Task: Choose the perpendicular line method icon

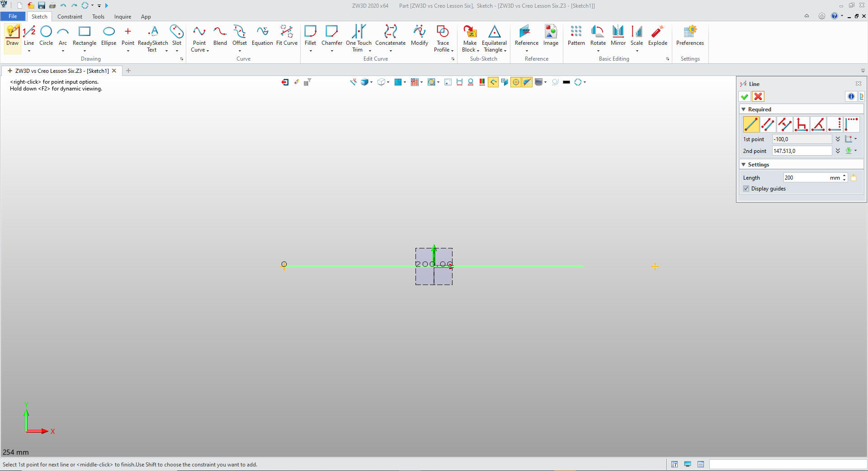Action: click(801, 124)
